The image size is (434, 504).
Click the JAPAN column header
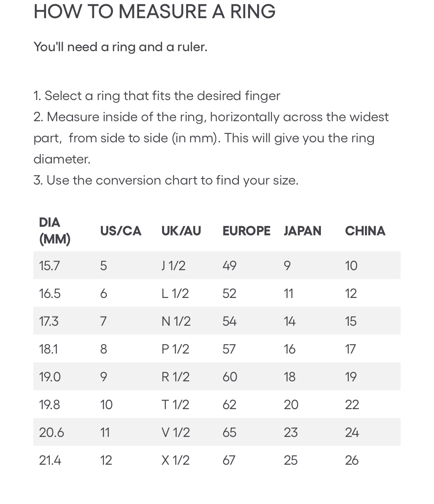pos(302,231)
